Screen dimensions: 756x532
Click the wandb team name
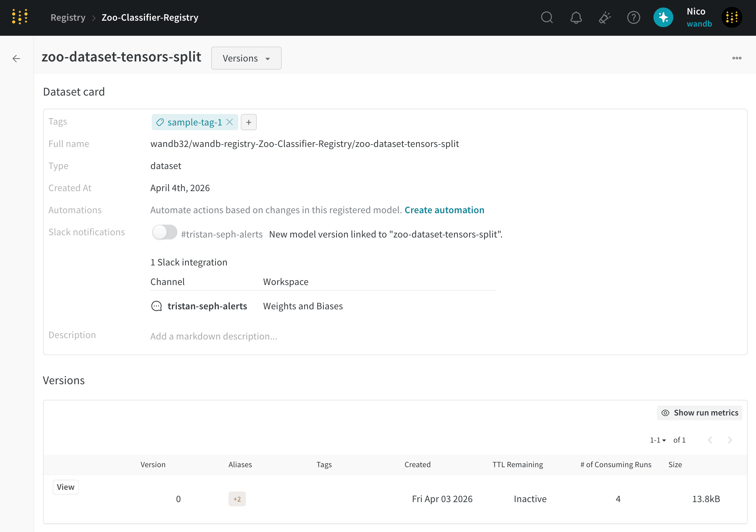tap(699, 24)
